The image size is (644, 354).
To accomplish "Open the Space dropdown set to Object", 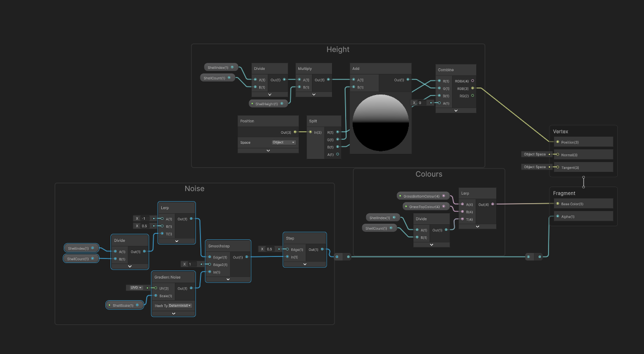I will click(284, 142).
